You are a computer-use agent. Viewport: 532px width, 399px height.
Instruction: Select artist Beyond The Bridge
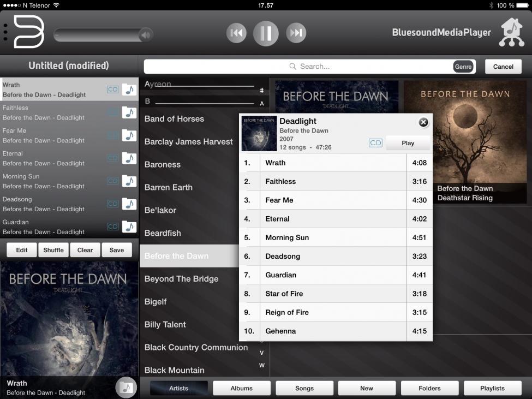(189, 279)
